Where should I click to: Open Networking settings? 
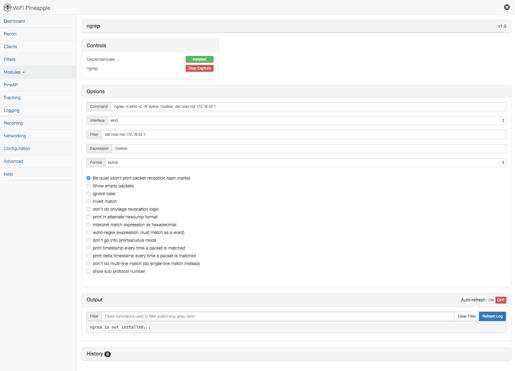point(15,136)
